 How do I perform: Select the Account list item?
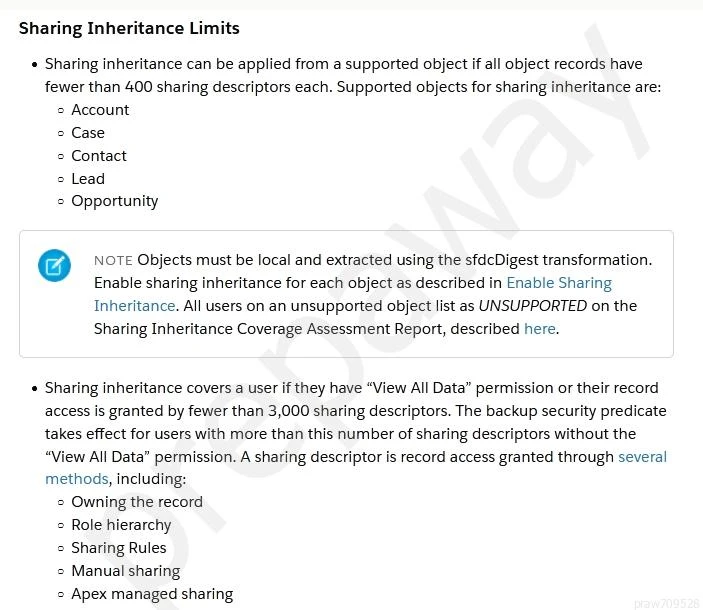coord(100,110)
